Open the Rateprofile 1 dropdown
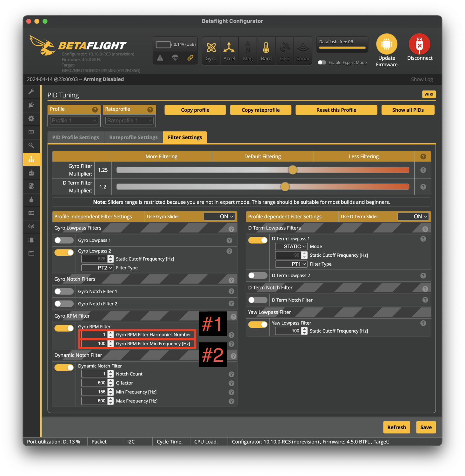465x476 pixels. (x=129, y=121)
